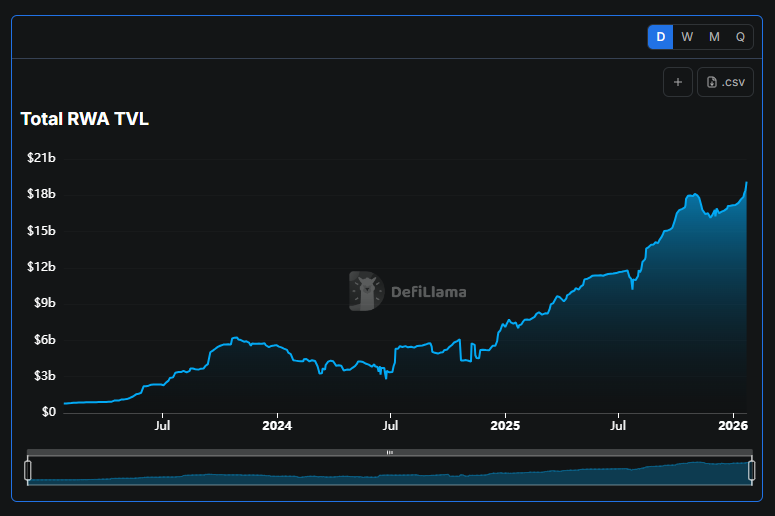Click the $0 y-axis label
775x516 pixels.
48,412
